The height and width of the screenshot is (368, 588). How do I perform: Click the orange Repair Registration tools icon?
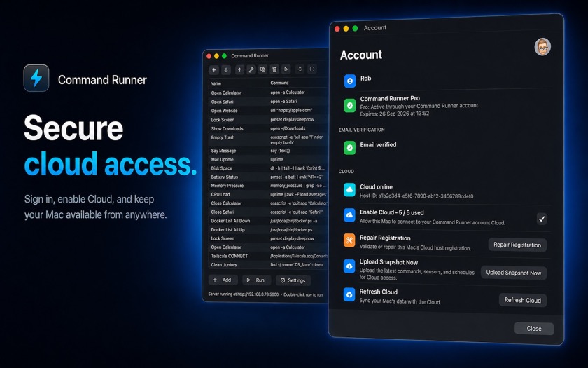[349, 240]
